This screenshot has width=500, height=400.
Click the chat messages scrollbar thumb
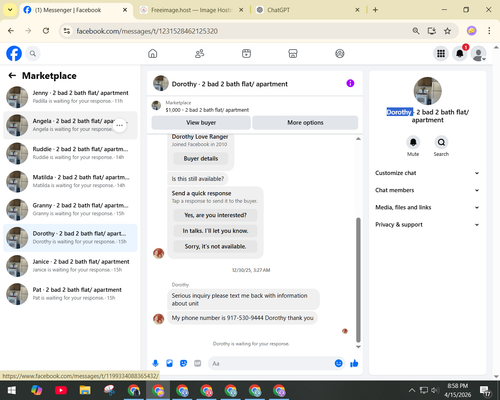click(358, 280)
